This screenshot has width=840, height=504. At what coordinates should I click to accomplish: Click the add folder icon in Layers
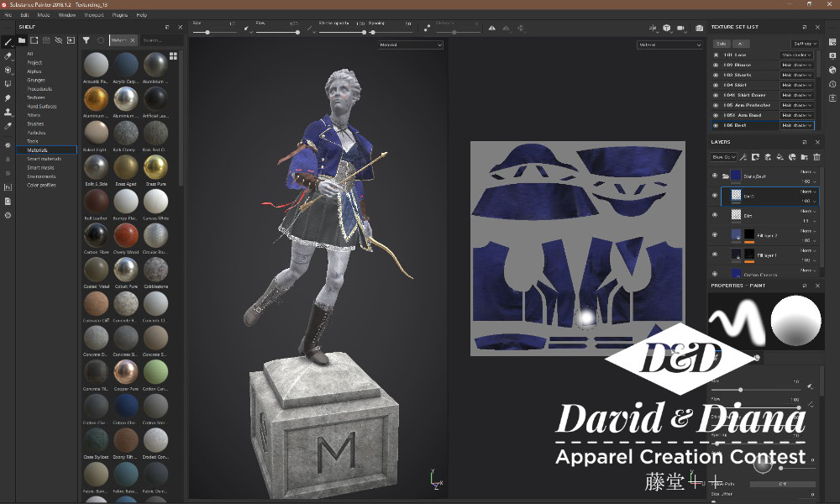tap(804, 157)
